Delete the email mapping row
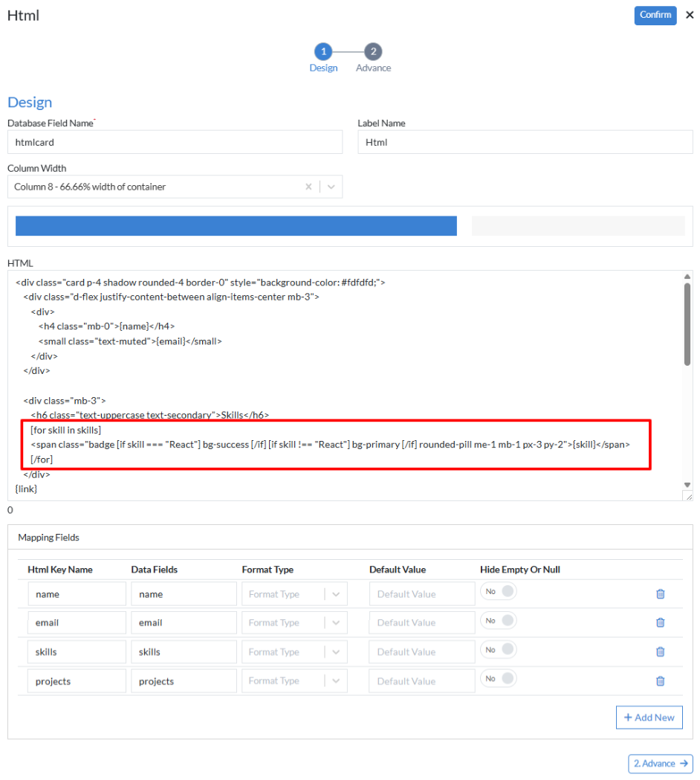The width and height of the screenshot is (700, 780). tap(660, 622)
